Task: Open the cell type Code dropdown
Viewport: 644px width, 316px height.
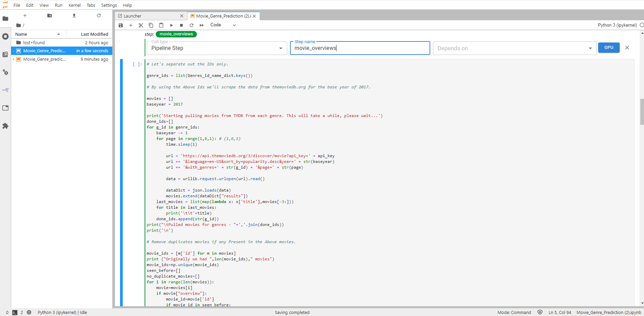Action: tap(223, 25)
